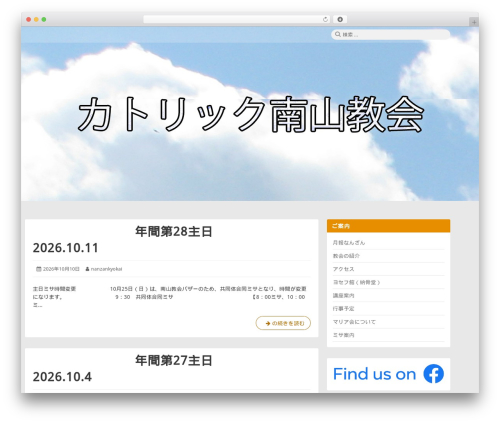This screenshot has height=423, width=500.
Task: Open ミサ案内 in sidebar
Action: [x=343, y=335]
